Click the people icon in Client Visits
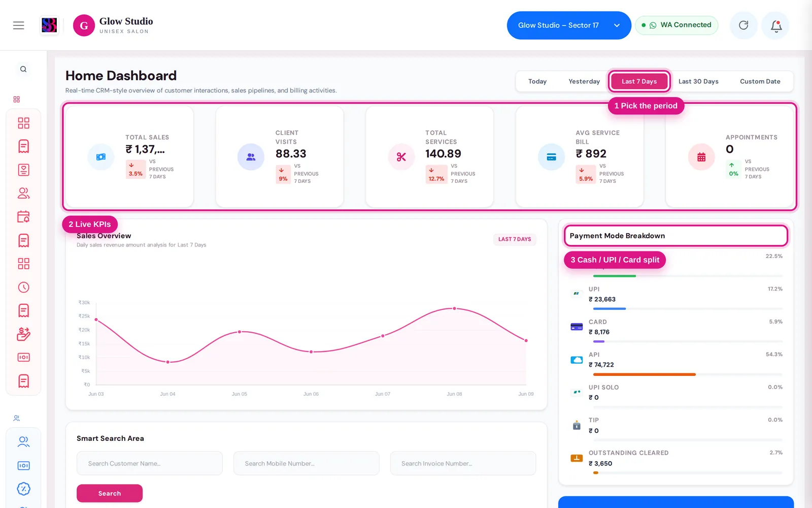812x508 pixels. tap(251, 157)
